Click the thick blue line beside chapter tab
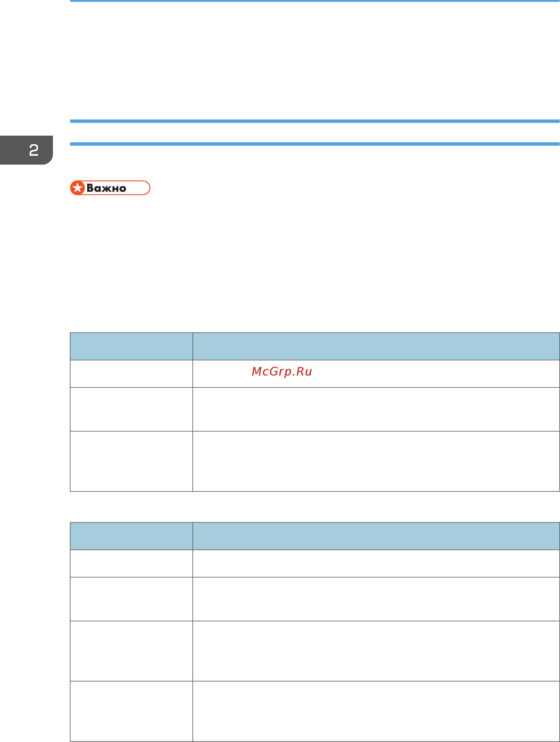The height and width of the screenshot is (742, 560). pyautogui.click(x=315, y=144)
